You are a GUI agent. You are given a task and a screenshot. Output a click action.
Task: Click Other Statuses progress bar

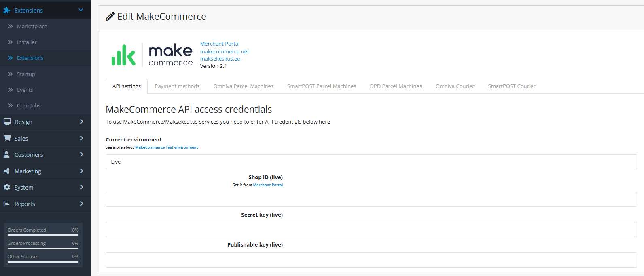[x=43, y=262]
